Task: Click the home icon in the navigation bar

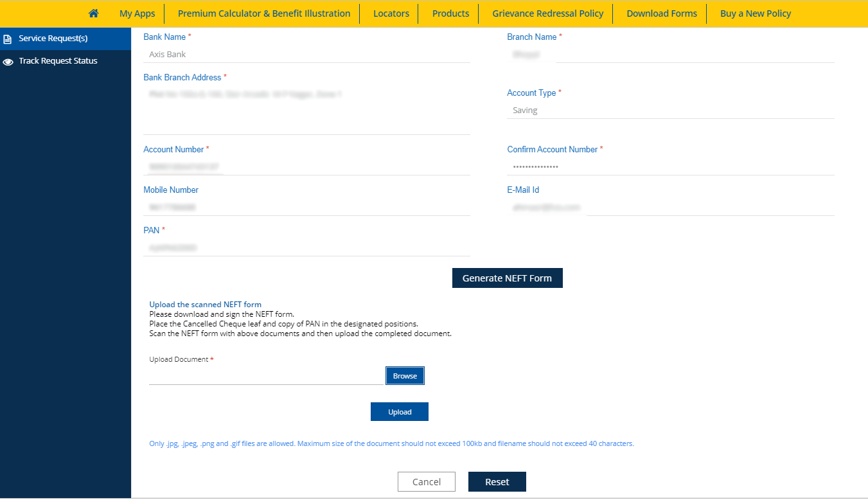Action: pyautogui.click(x=93, y=13)
